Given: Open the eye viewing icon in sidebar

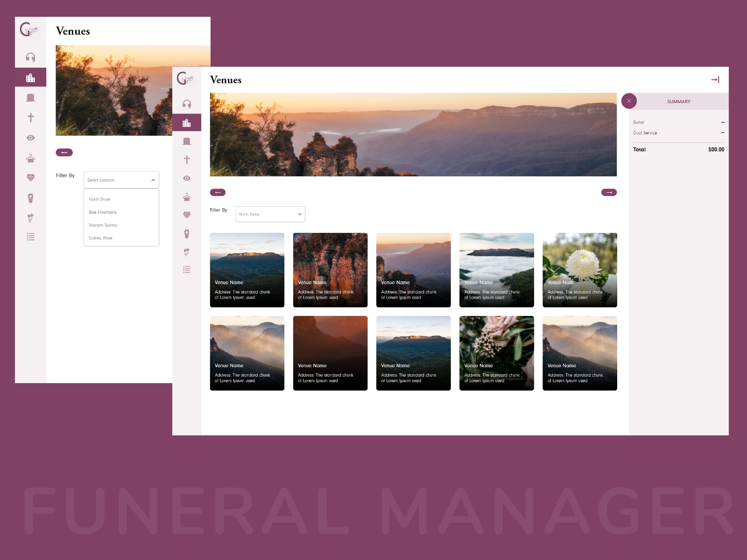Looking at the screenshot, I should tap(187, 178).
